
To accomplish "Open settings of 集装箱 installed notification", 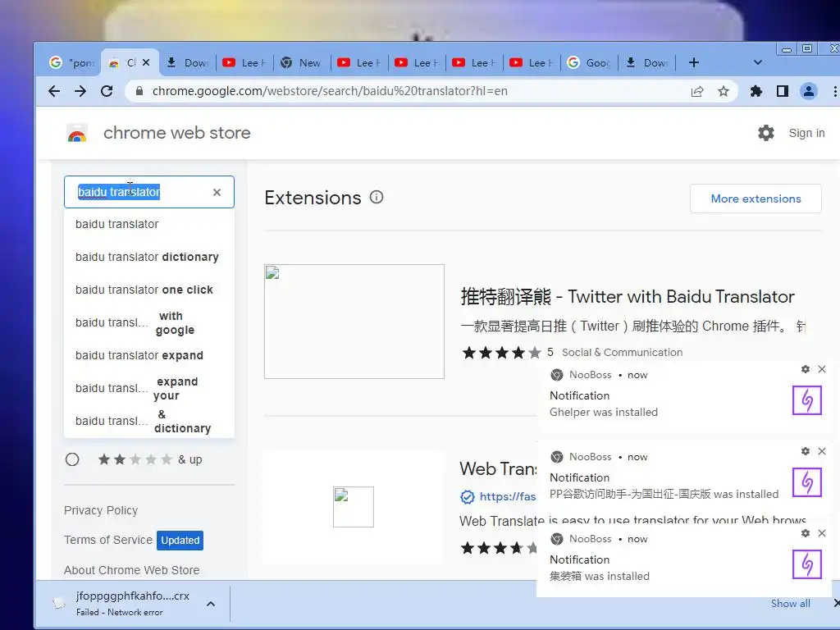I will click(x=806, y=533).
